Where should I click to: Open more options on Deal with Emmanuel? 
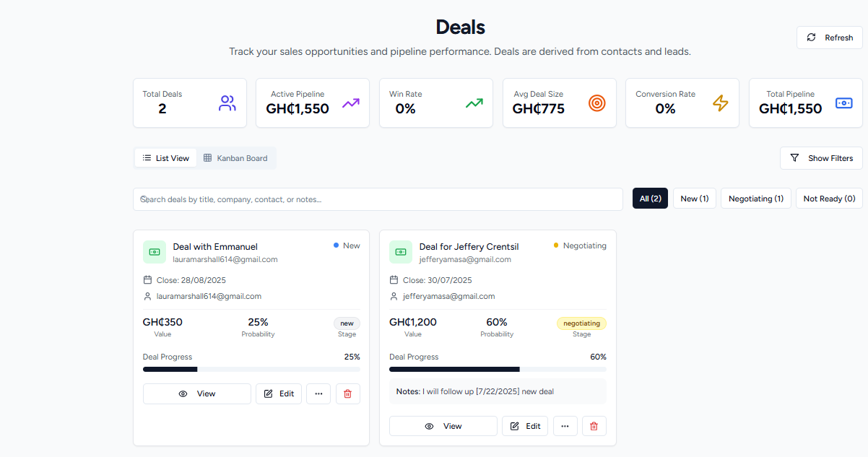318,393
